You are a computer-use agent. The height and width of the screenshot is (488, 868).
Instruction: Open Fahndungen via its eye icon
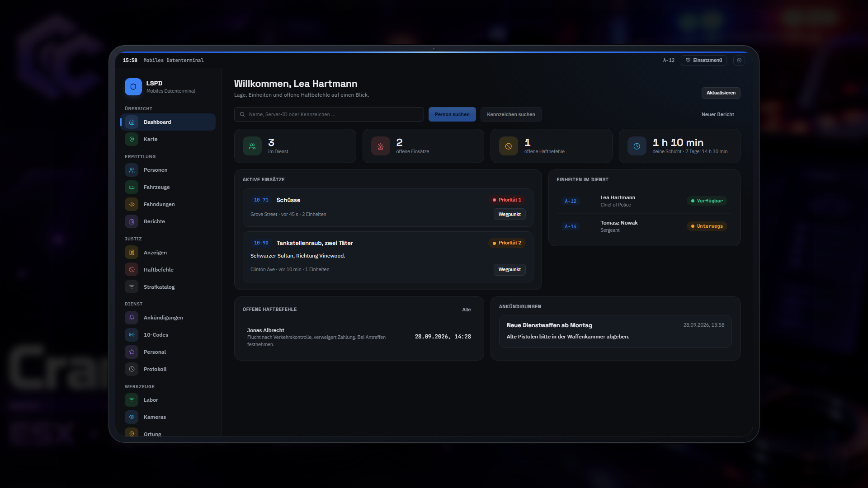point(132,204)
